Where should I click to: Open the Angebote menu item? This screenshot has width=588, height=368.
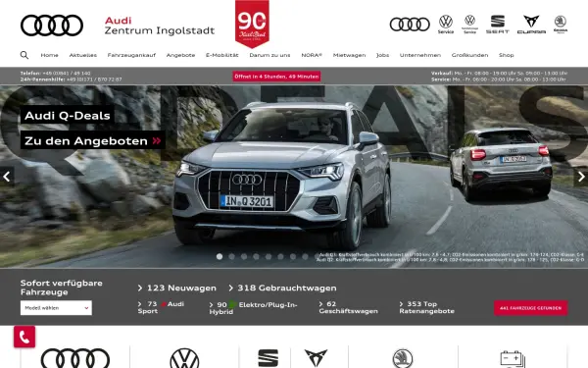pyautogui.click(x=180, y=55)
